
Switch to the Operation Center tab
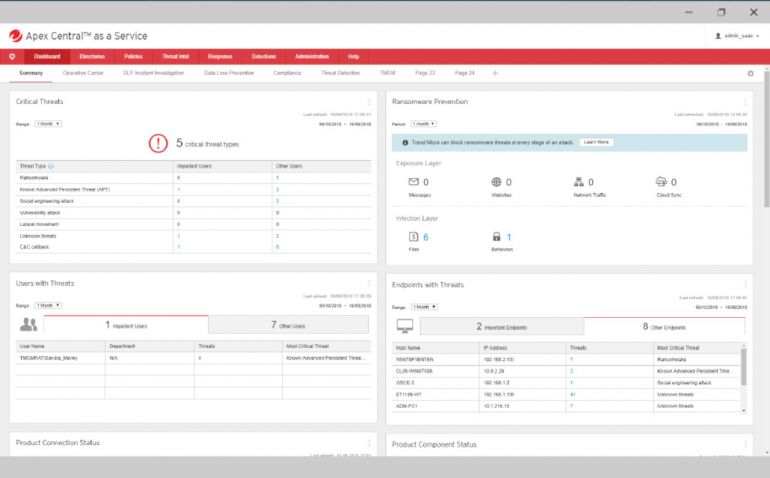pyautogui.click(x=83, y=73)
